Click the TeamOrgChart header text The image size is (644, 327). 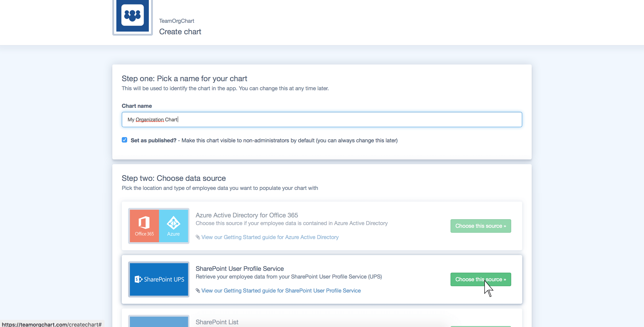(x=177, y=21)
